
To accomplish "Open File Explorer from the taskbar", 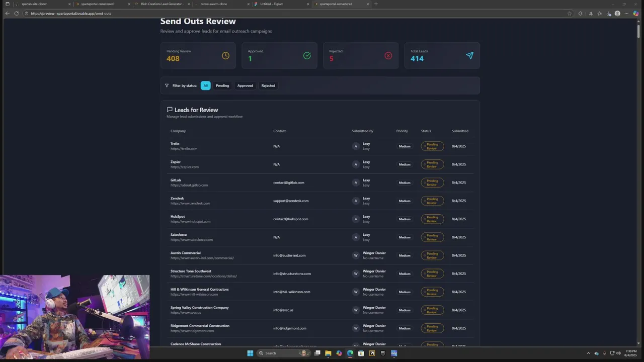I will [328, 353].
